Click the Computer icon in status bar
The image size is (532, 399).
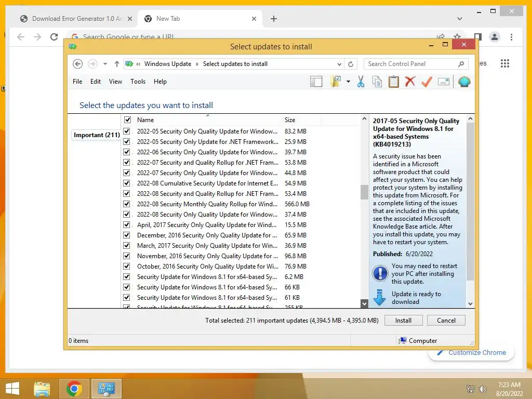(x=403, y=340)
